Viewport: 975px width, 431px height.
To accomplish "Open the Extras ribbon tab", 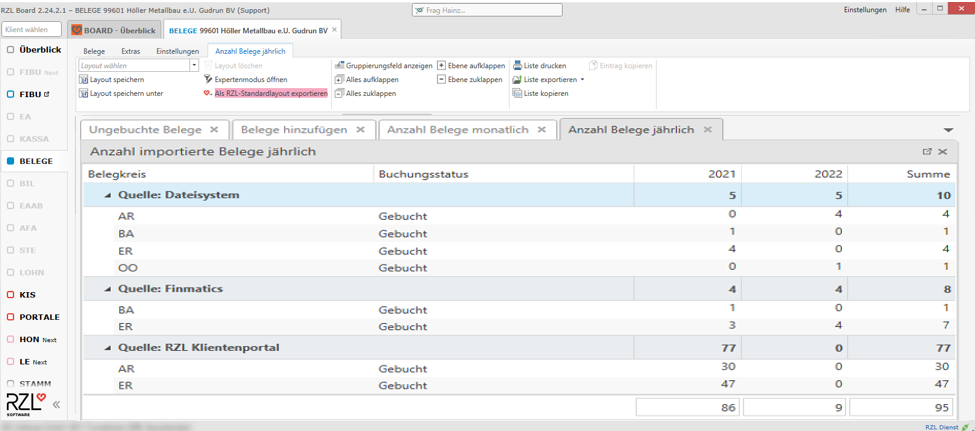I will (131, 51).
